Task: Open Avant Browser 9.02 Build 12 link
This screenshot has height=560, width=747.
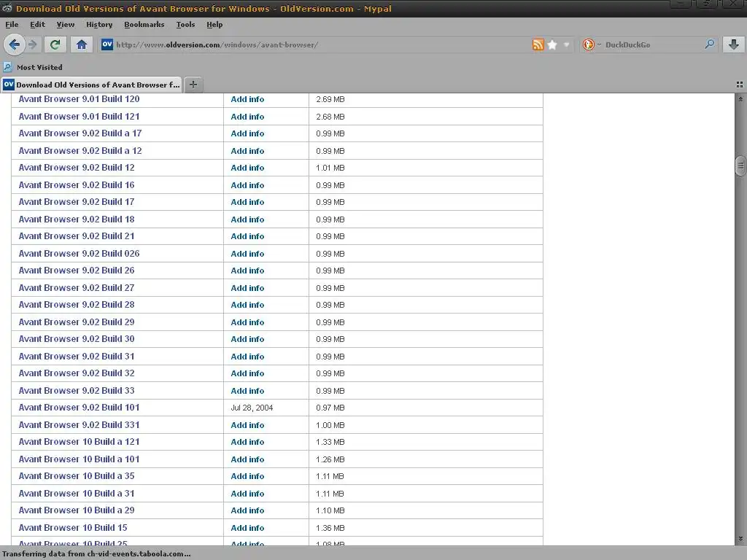Action: pos(77,168)
